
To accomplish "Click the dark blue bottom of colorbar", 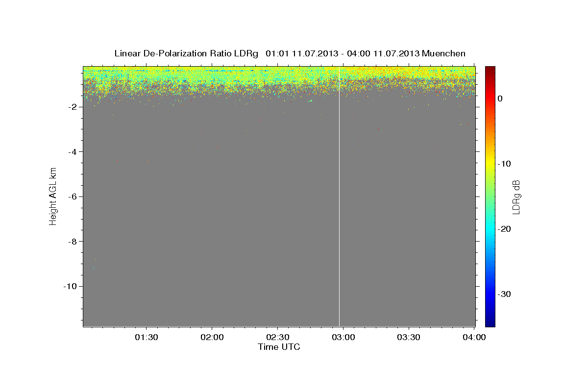I will [x=490, y=322].
